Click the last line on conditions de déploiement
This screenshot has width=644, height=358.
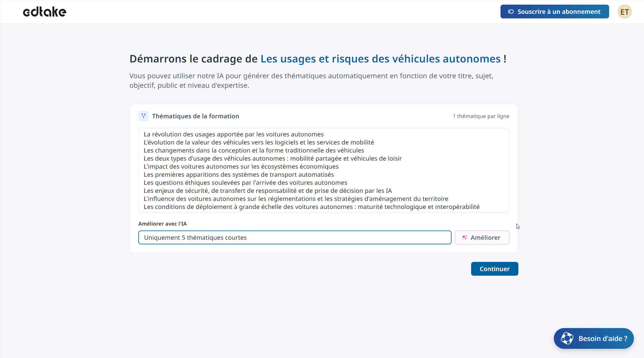(311, 207)
